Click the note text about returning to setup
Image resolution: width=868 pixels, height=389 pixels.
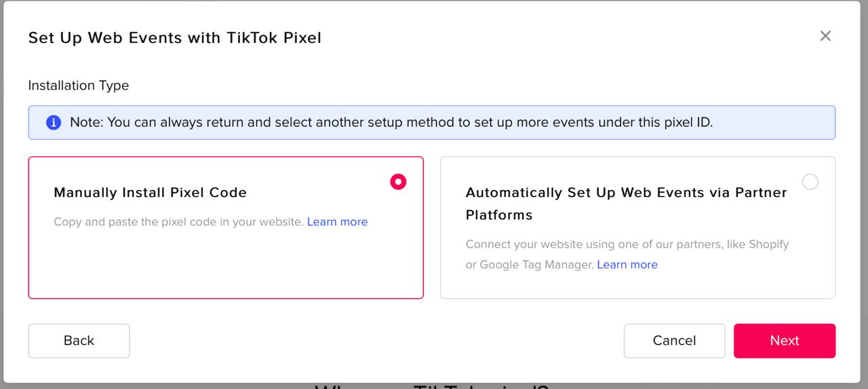[391, 123]
